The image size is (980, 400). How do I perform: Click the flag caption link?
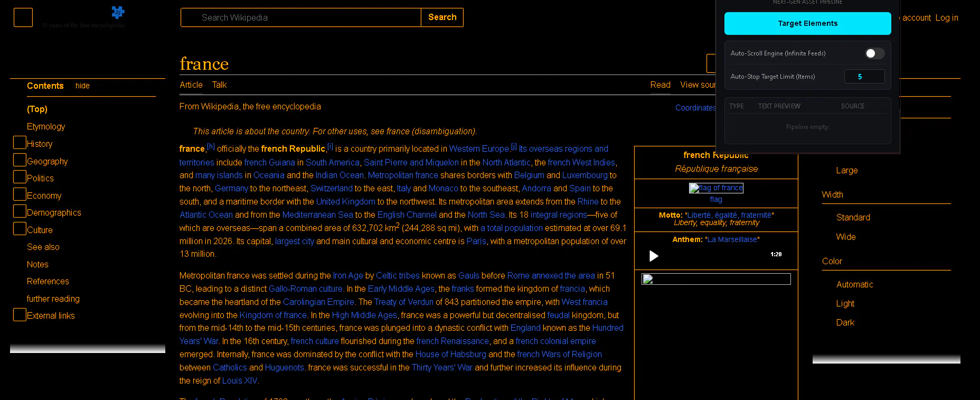pos(716,199)
